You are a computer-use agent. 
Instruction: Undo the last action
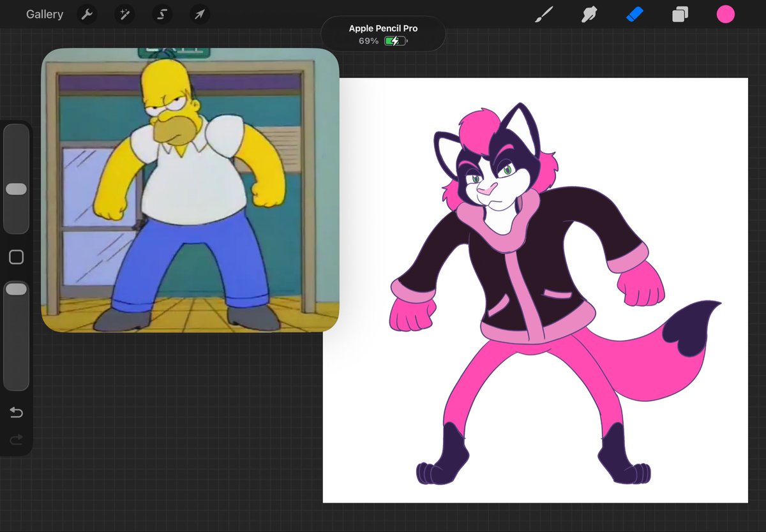click(16, 413)
